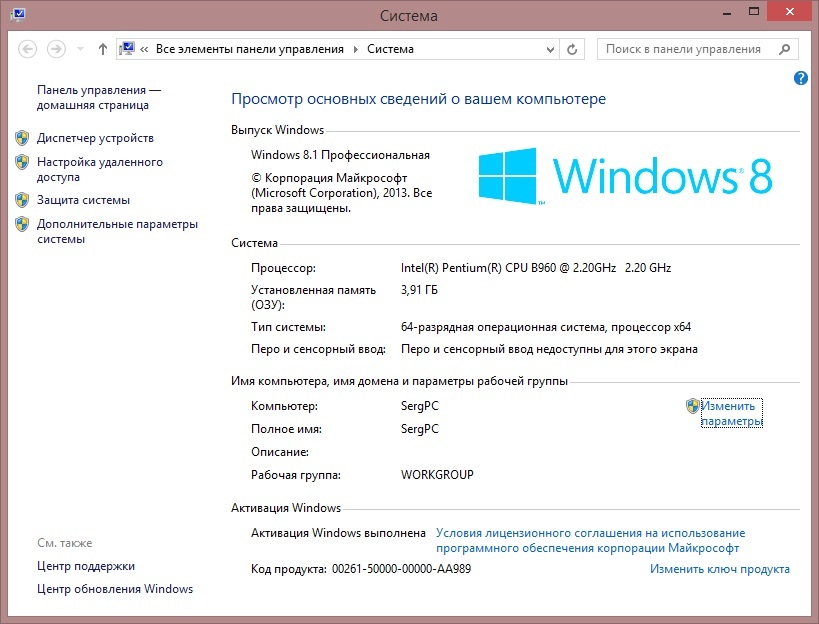819x624 pixels.
Task: Click shield icon beside Защита системы
Action: [22, 200]
